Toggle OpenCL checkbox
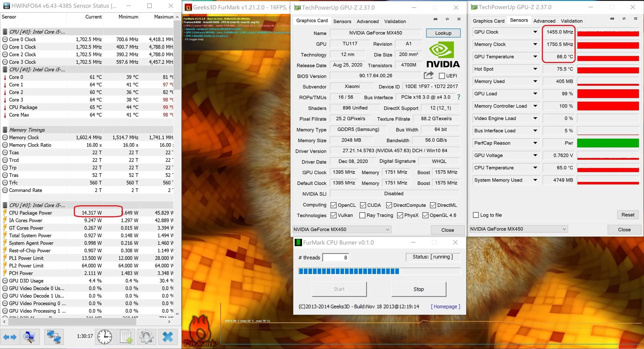 point(333,205)
